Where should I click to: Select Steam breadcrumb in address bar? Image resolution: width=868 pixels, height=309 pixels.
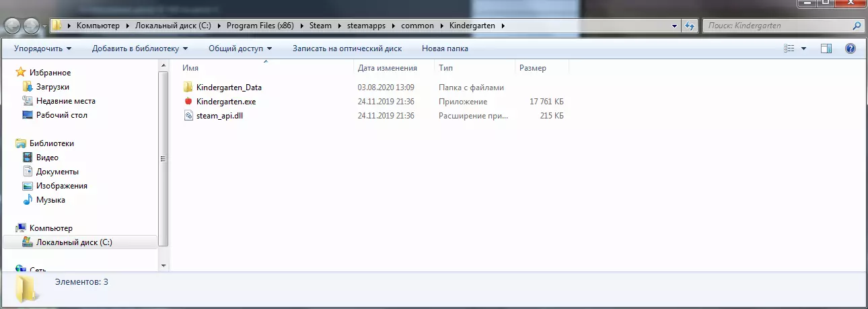(x=320, y=26)
